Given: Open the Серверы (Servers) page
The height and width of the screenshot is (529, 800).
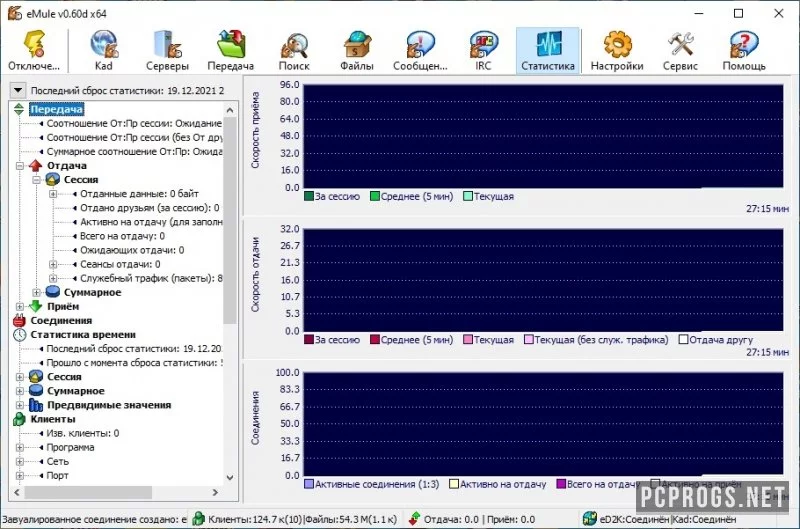Looking at the screenshot, I should 167,50.
